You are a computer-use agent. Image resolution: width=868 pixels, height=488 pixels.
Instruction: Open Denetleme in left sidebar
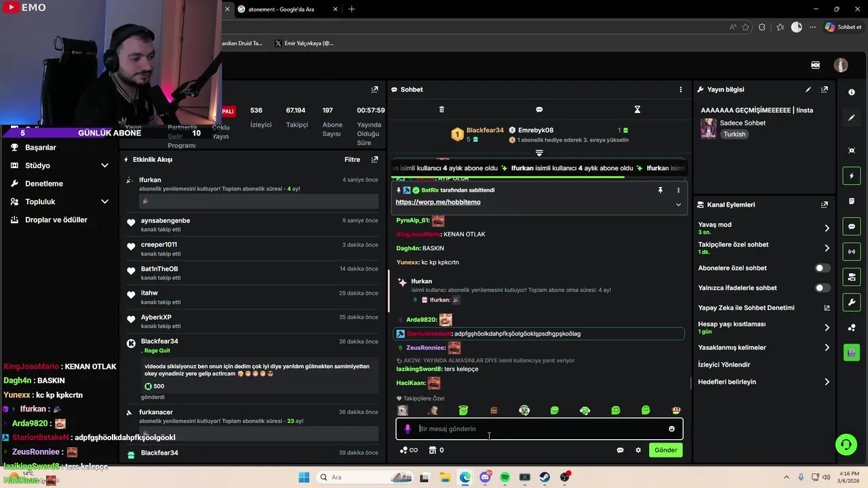44,184
